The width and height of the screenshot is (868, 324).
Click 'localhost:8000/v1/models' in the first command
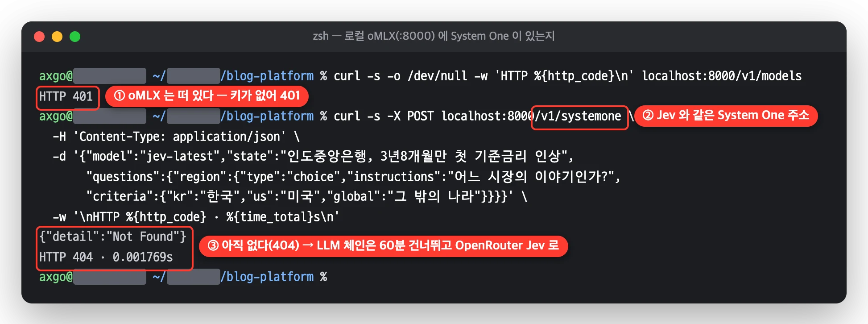tap(722, 76)
